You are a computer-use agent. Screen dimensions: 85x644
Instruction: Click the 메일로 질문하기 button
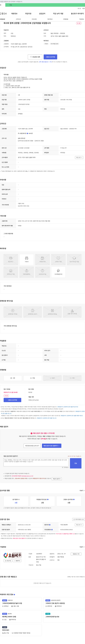click(57, 479)
